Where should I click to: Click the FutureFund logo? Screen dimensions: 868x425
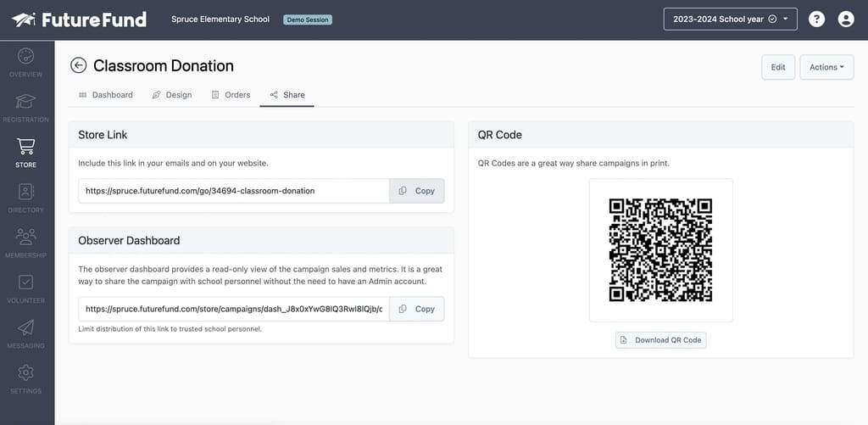point(79,20)
